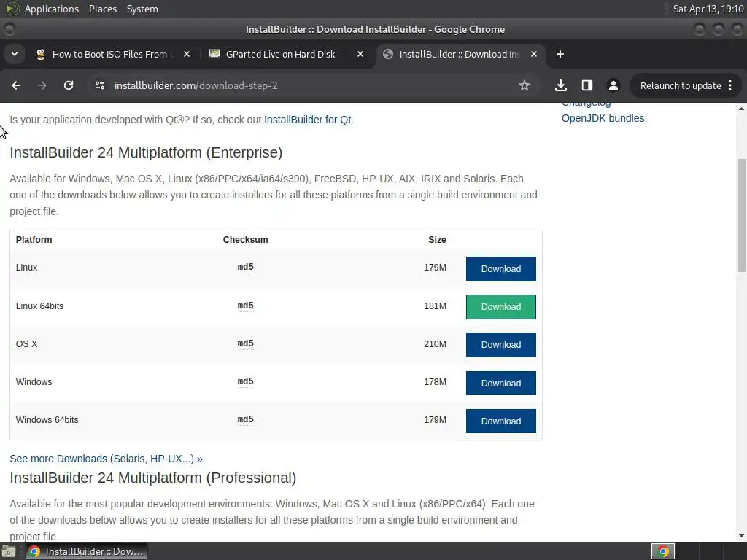Open InstallBuilder for Qt link
Image resolution: width=747 pixels, height=560 pixels.
pyautogui.click(x=308, y=120)
